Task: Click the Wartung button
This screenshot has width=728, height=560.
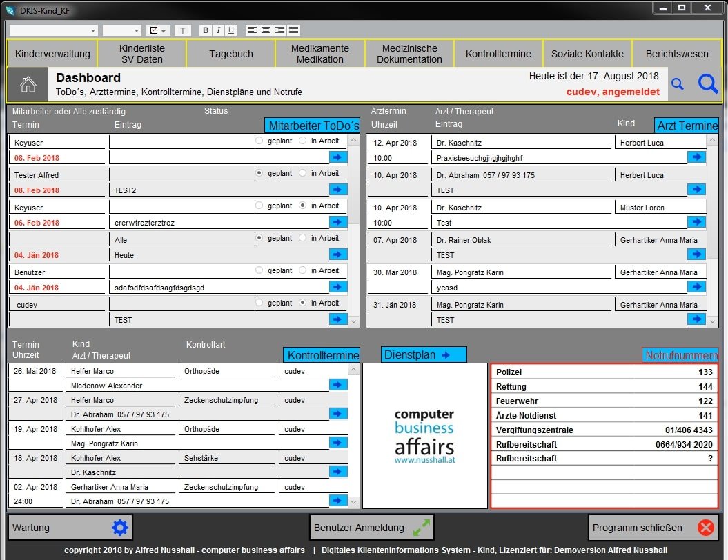Action: [x=70, y=528]
